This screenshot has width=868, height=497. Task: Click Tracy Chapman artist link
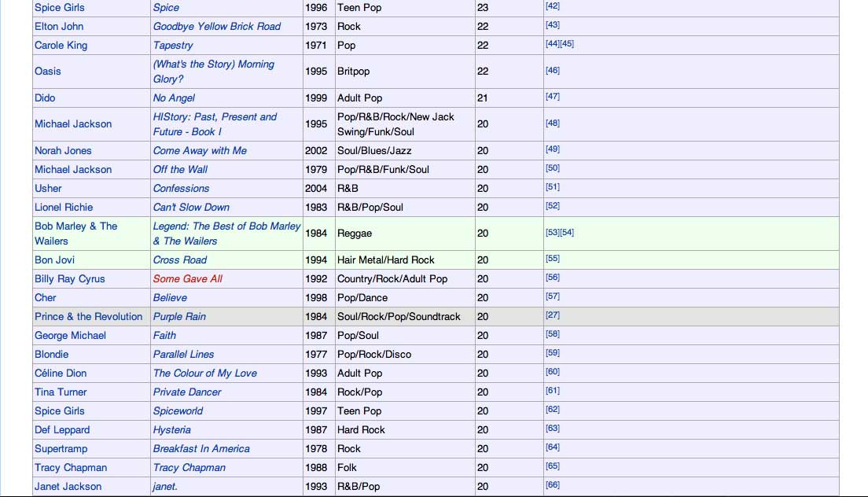[70, 467]
